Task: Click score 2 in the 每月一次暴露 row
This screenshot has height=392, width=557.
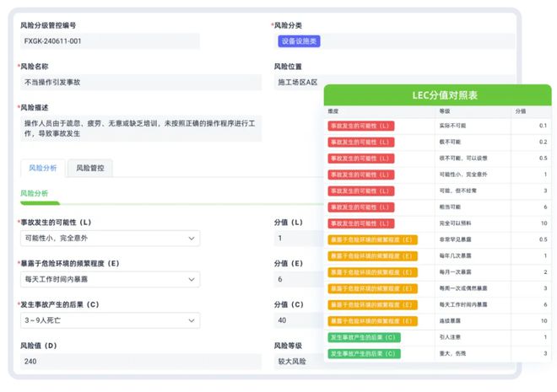Action: point(545,272)
